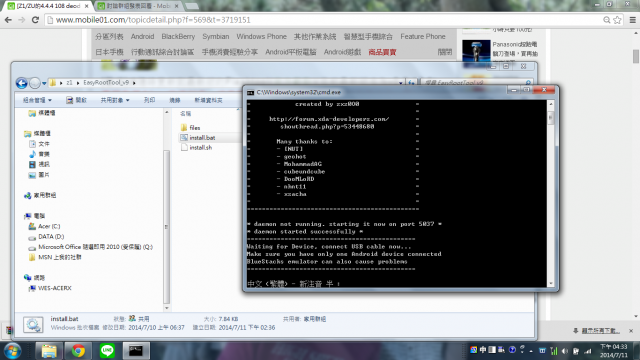The image size is (640, 360).
Task: Open Chrome main menu
Action: [x=633, y=20]
